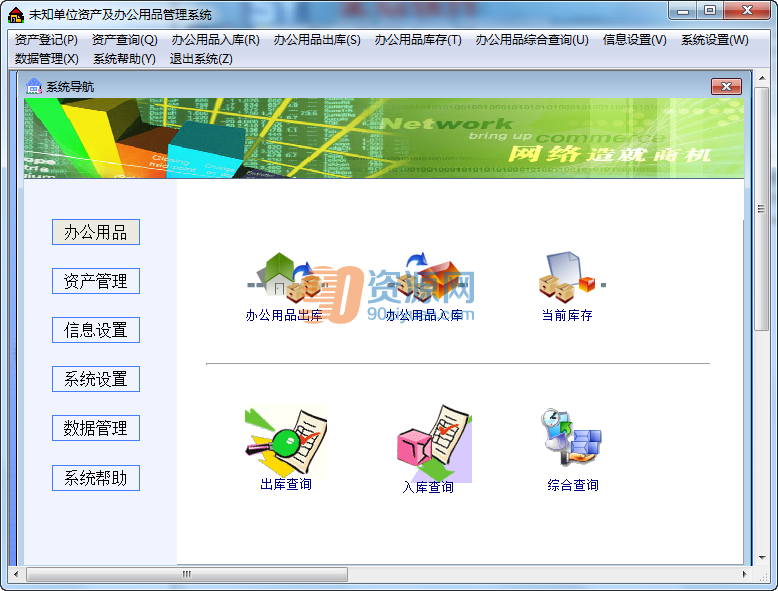Click the 入库查询 text label
778x591 pixels.
click(428, 487)
